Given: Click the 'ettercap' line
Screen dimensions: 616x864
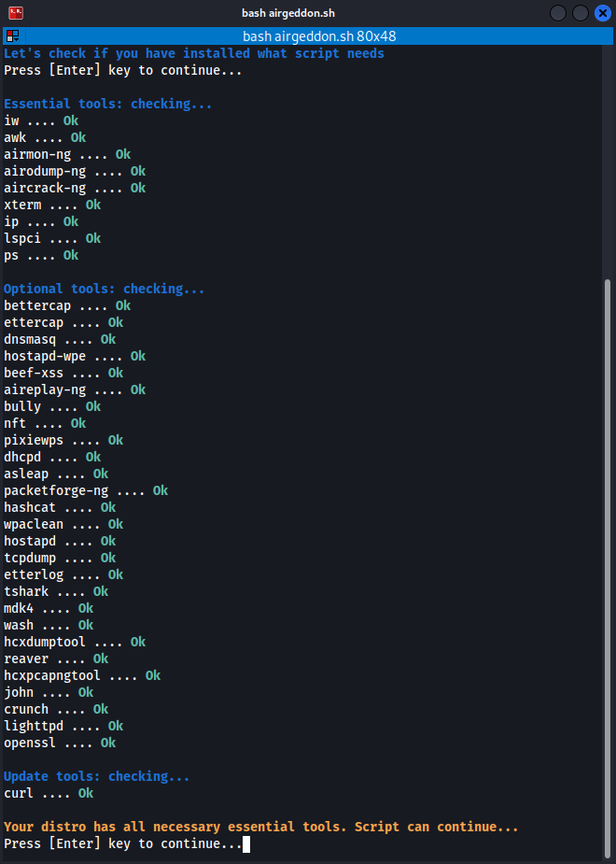Looking at the screenshot, I should (63, 322).
